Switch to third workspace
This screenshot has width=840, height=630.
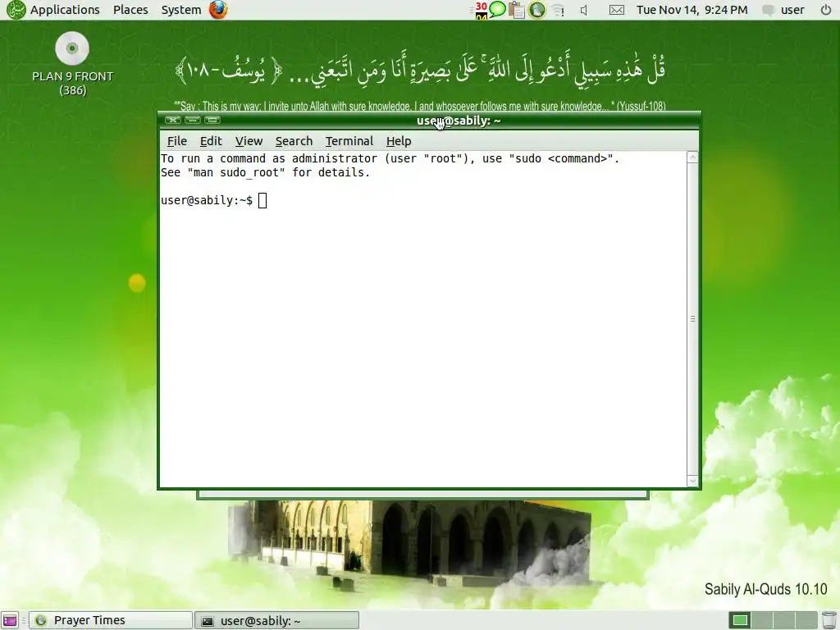click(783, 620)
